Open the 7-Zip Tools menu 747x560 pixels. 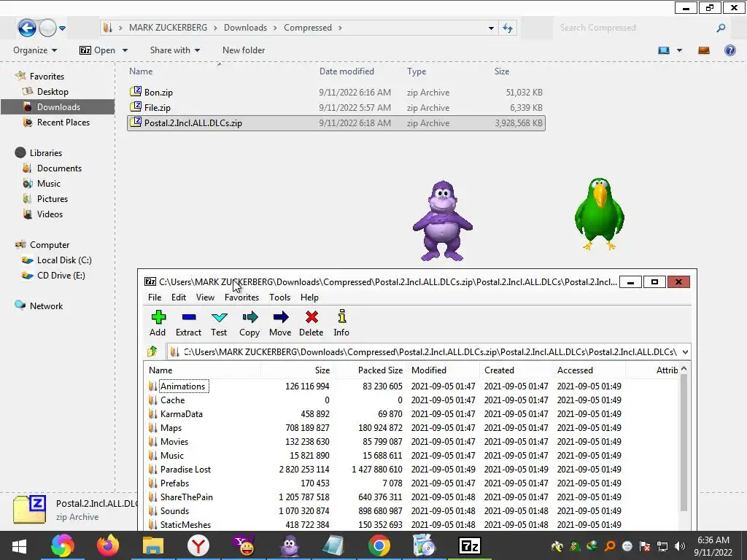point(279,297)
